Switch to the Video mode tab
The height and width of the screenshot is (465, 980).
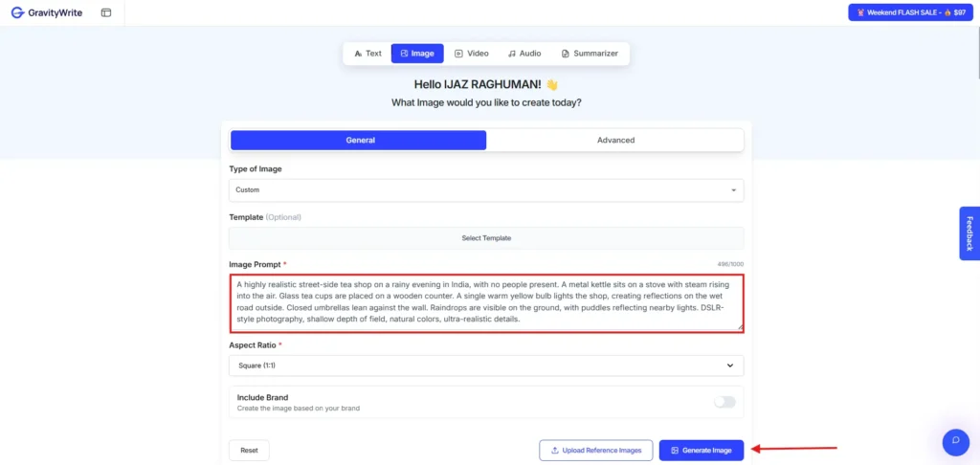(x=471, y=54)
